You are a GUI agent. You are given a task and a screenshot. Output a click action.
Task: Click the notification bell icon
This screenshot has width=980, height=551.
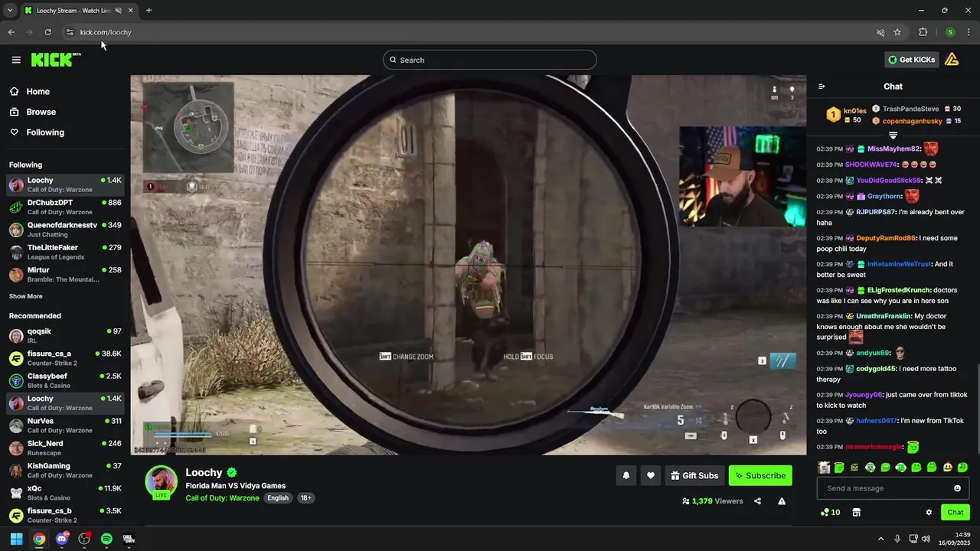[626, 475]
